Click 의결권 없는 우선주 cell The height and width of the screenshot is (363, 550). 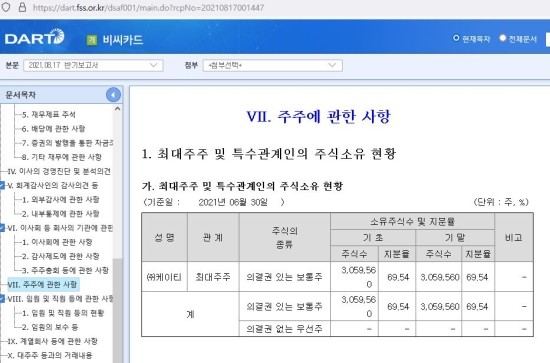pyautogui.click(x=284, y=329)
